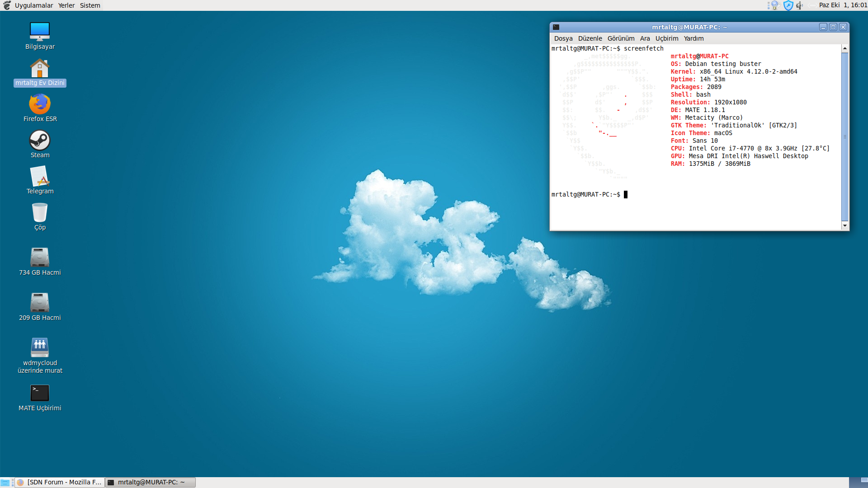Open the Bilgisayar desktop icon
Screen dimensions: 868x488
40,32
